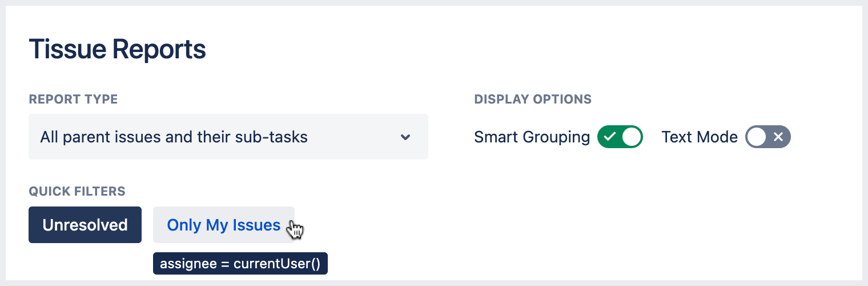Click the Tissue Reports page heading
Screen dimensions: 868x286
pyautogui.click(x=117, y=50)
